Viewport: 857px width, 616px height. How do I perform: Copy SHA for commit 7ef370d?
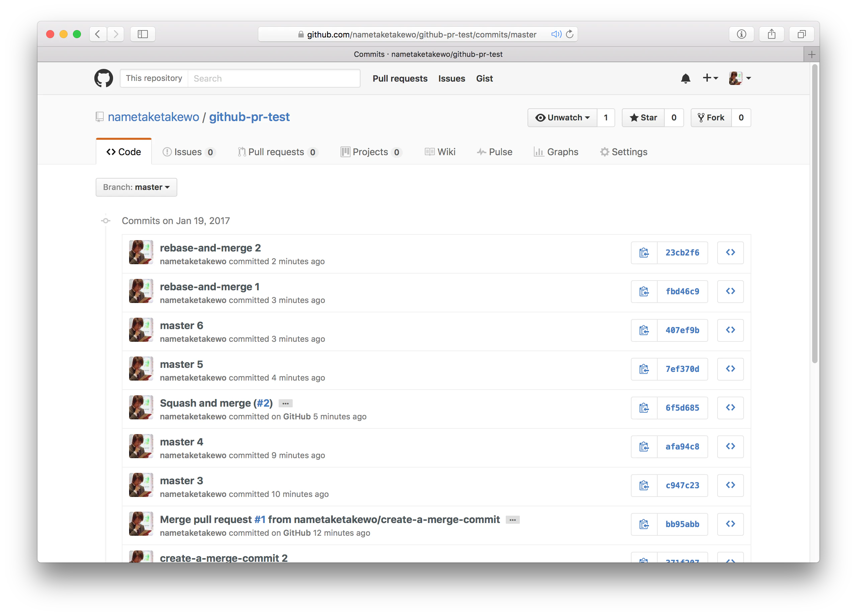click(644, 369)
